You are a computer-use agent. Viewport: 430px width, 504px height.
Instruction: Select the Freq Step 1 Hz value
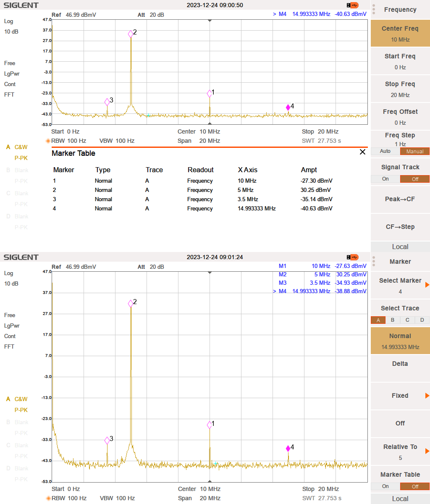[x=400, y=144]
